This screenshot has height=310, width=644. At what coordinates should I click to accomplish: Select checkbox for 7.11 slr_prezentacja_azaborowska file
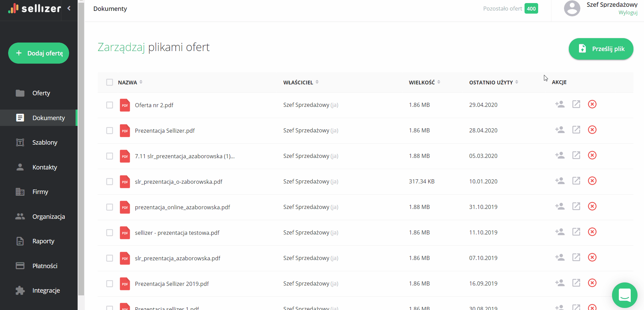[x=110, y=156]
